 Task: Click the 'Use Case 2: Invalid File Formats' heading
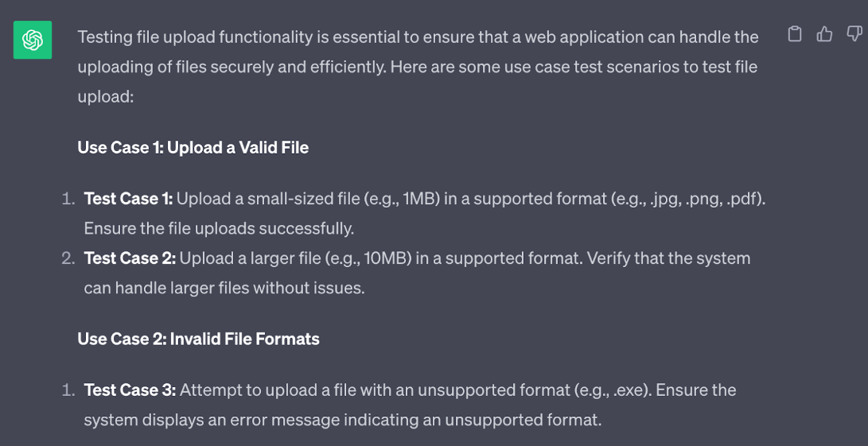(x=198, y=339)
